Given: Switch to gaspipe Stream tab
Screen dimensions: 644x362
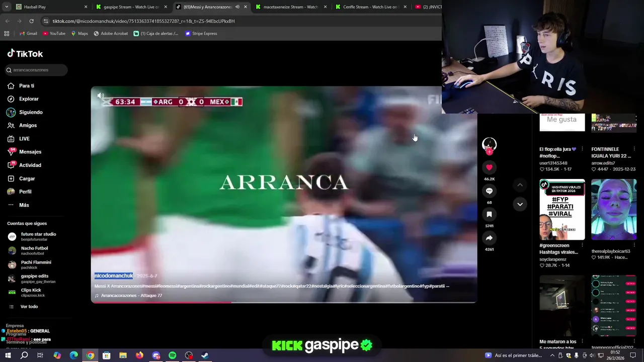Looking at the screenshot, I should tap(132, 7).
